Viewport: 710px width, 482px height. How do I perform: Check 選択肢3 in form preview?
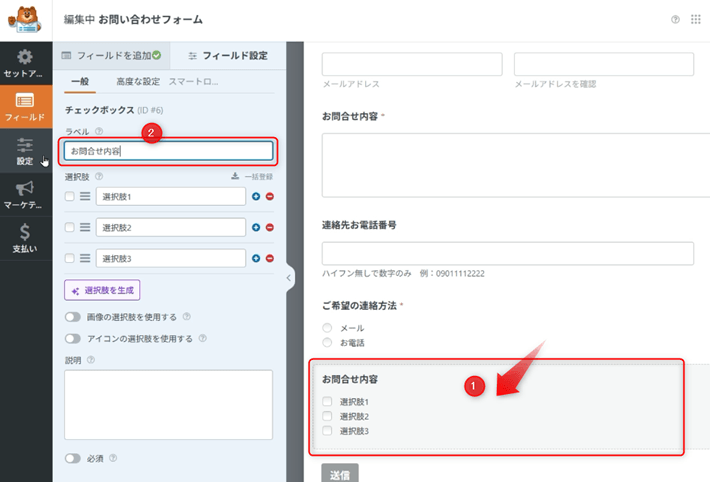click(327, 430)
